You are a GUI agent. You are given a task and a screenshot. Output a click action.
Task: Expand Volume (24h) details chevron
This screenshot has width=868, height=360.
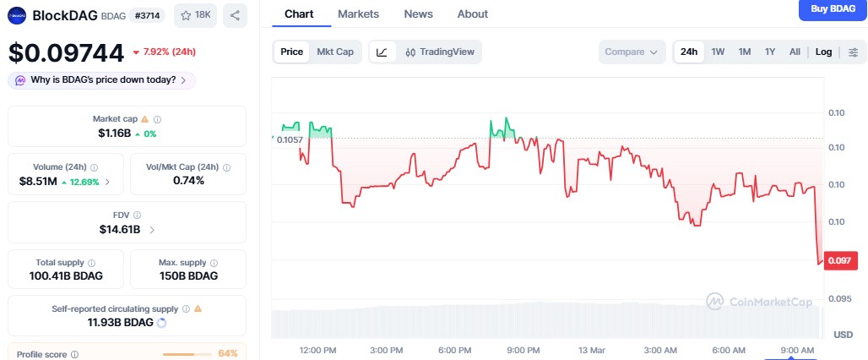107,182
